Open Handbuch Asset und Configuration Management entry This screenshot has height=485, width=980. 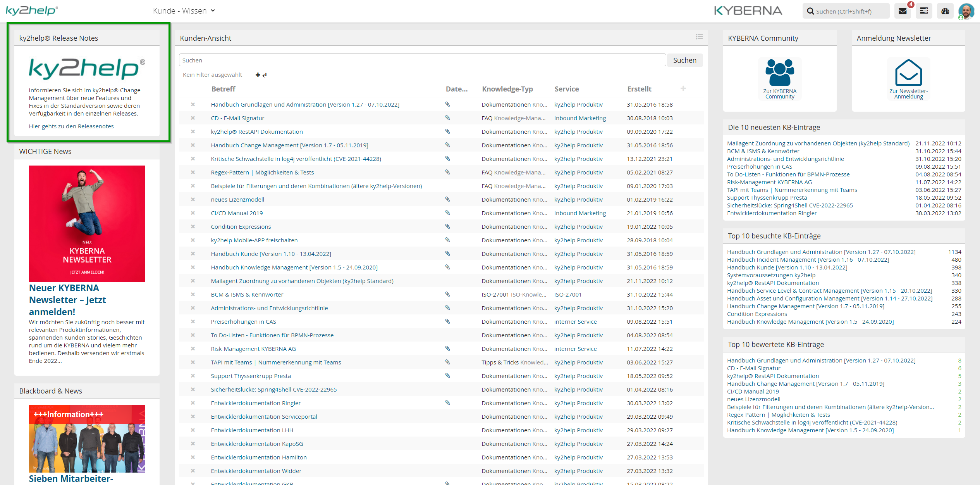830,298
